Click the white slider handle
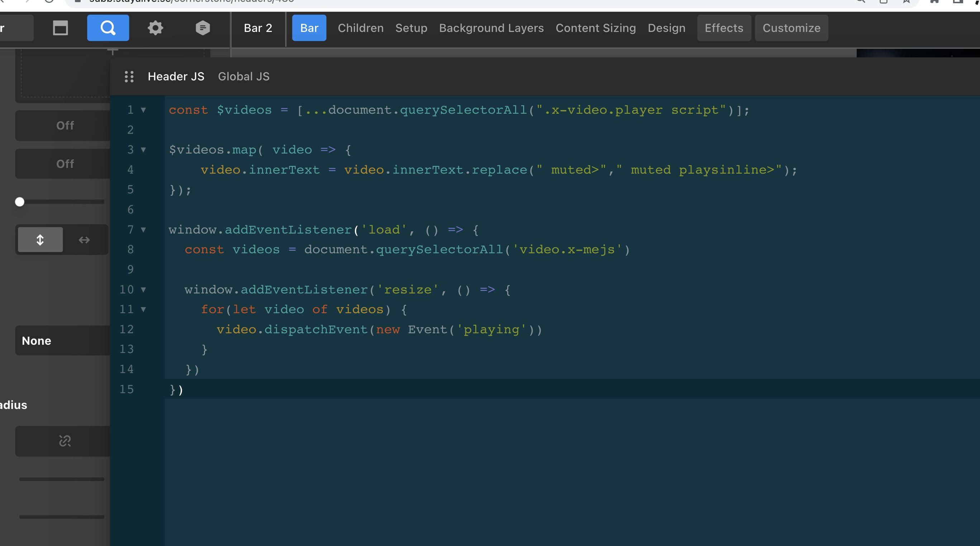The image size is (980, 546). point(20,202)
